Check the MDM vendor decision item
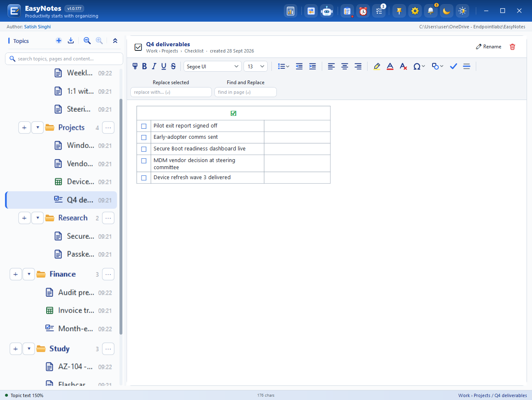 click(x=144, y=160)
